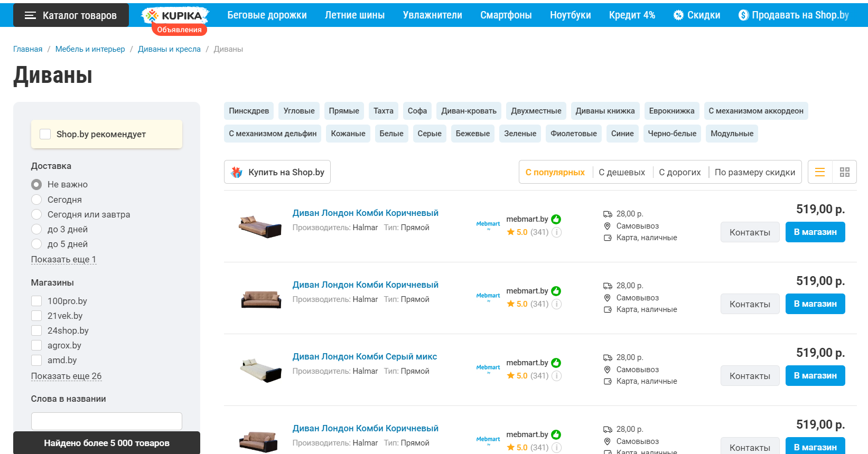The width and height of the screenshot is (868, 454).
Task: Filter by С механизмом аккордеон tag
Action: point(756,111)
